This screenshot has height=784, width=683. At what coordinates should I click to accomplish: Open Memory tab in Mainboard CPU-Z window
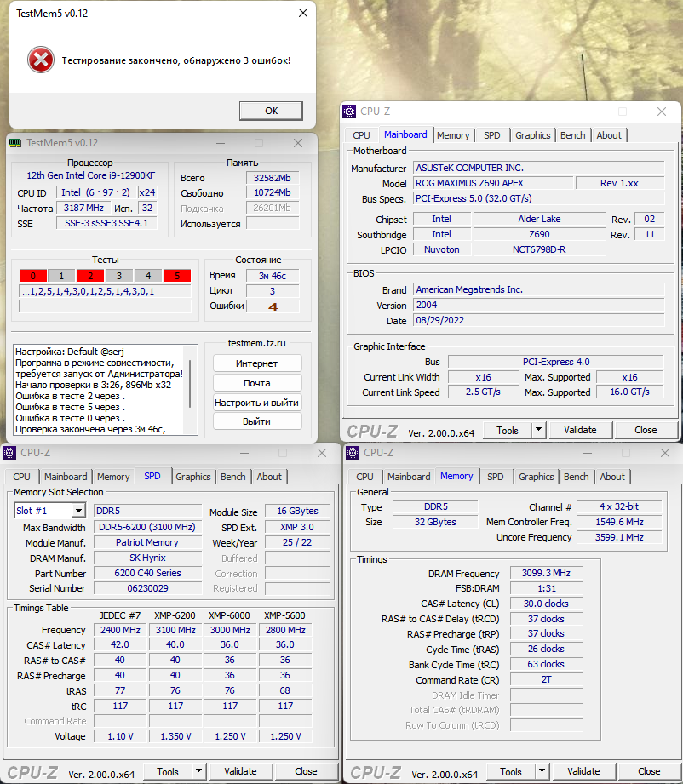point(453,135)
